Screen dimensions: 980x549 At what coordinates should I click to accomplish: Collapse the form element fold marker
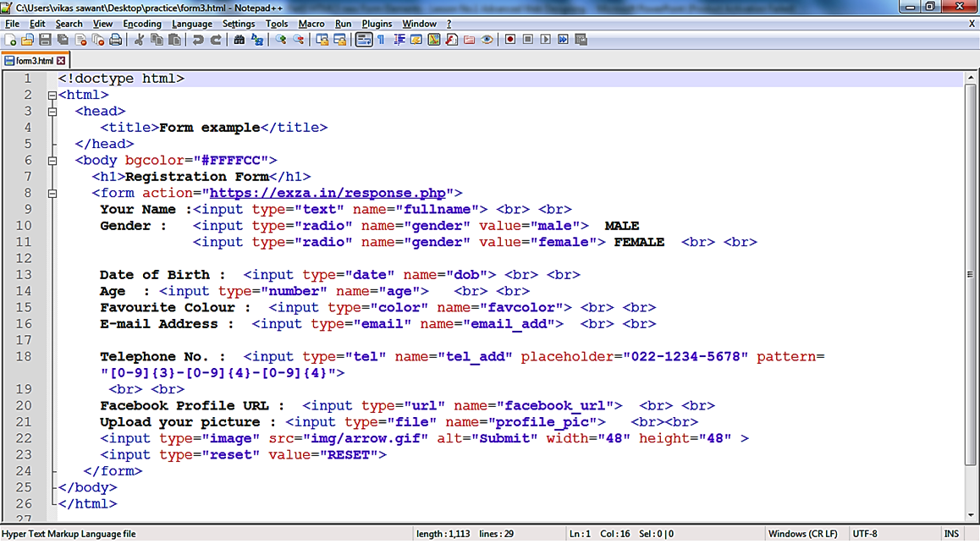click(52, 192)
